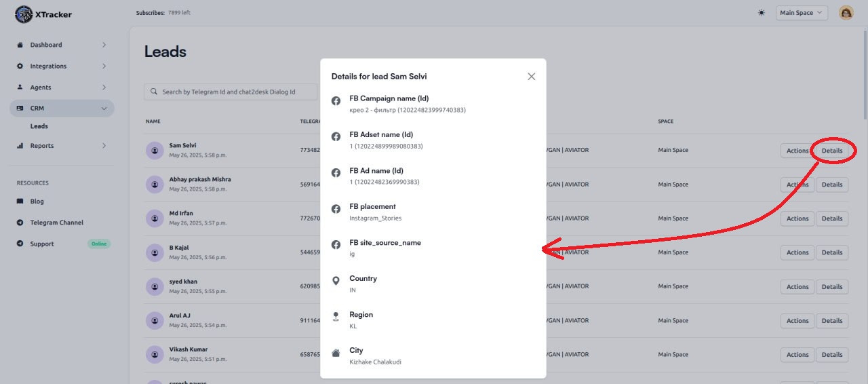This screenshot has height=384, width=868.
Task: Expand the Integrations sidebar section
Action: [x=61, y=66]
